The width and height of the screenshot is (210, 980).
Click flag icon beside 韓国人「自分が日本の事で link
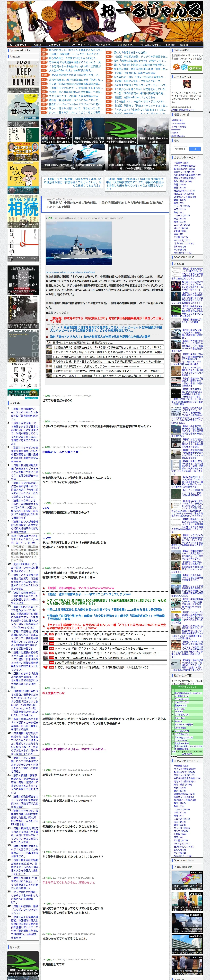pyautogui.click(x=46, y=634)
